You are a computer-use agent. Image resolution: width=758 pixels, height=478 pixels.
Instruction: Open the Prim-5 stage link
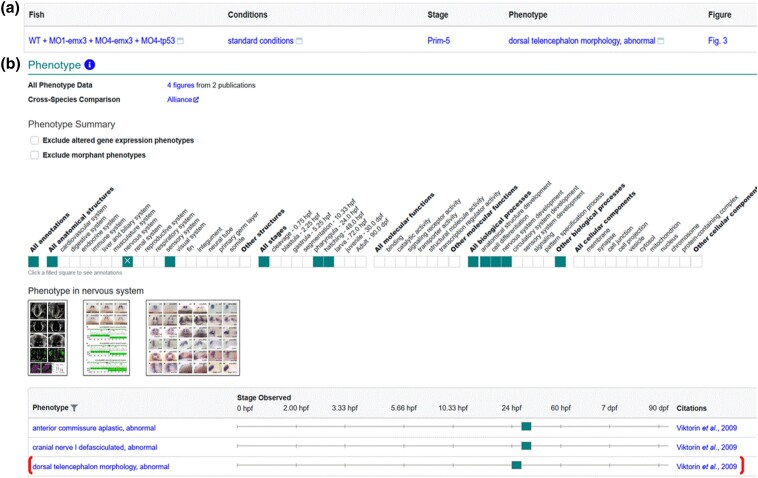[x=438, y=41]
